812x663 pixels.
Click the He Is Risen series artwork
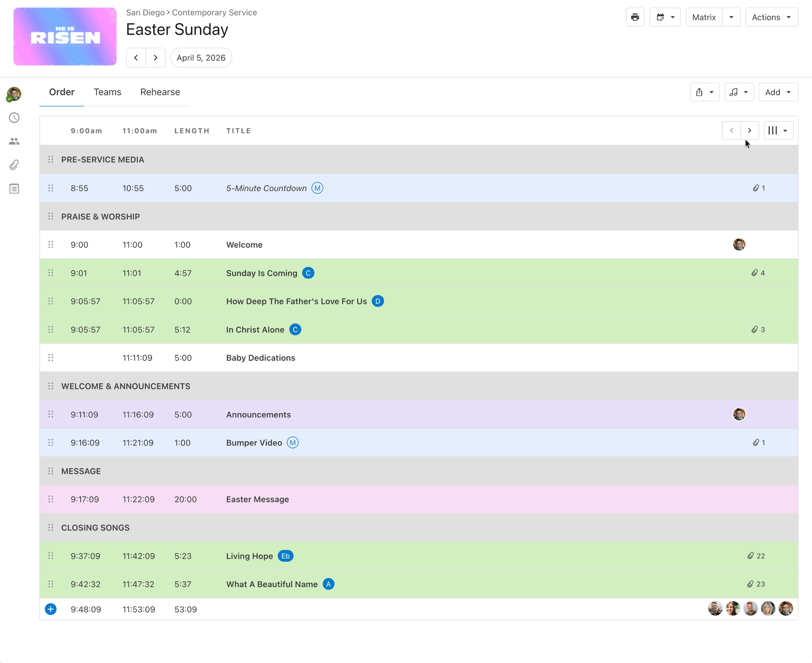(65, 37)
